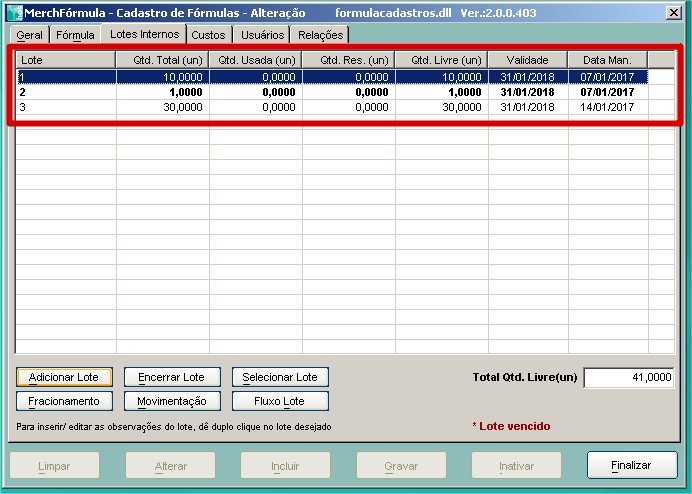692x494 pixels.
Task: Click the Validade column header
Action: 527,60
